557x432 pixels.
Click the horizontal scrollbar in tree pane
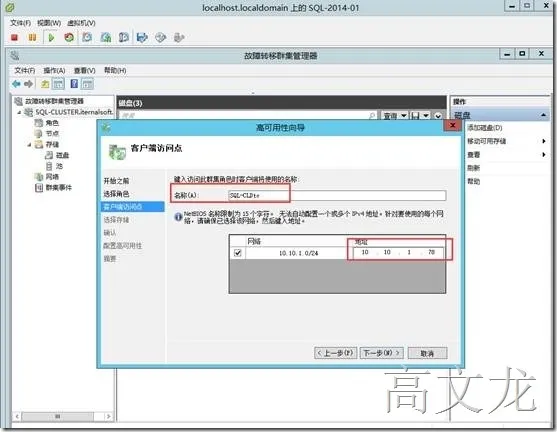tap(63, 416)
